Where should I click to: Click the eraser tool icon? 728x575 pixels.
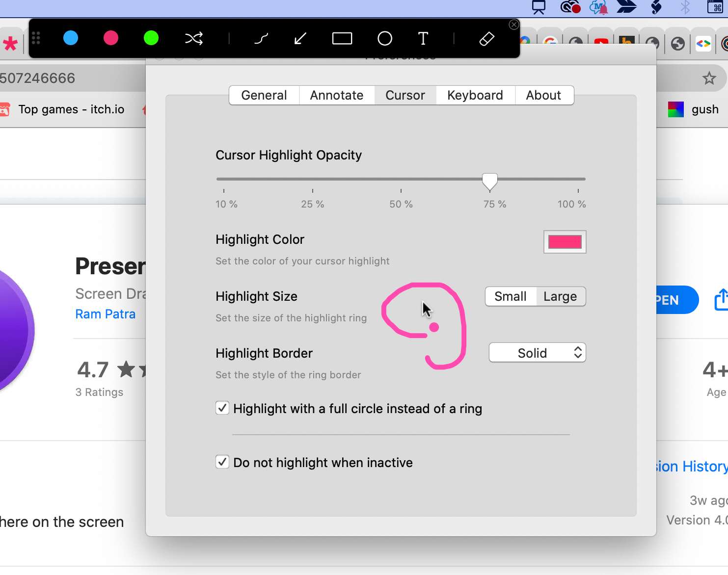(486, 38)
